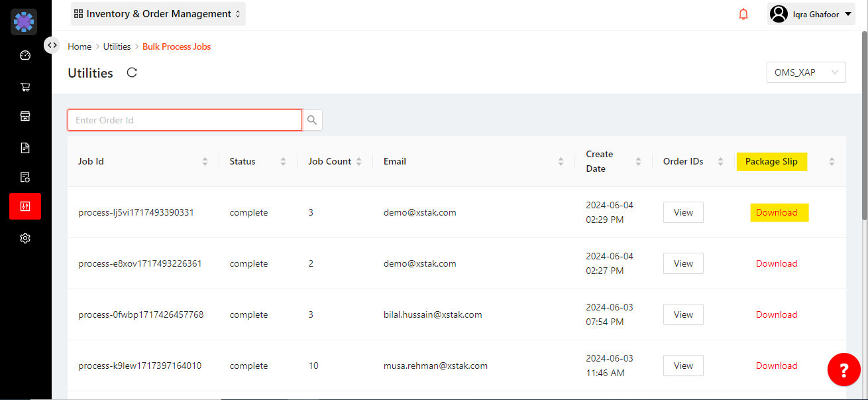Open the store icon in sidebar

coord(25,117)
